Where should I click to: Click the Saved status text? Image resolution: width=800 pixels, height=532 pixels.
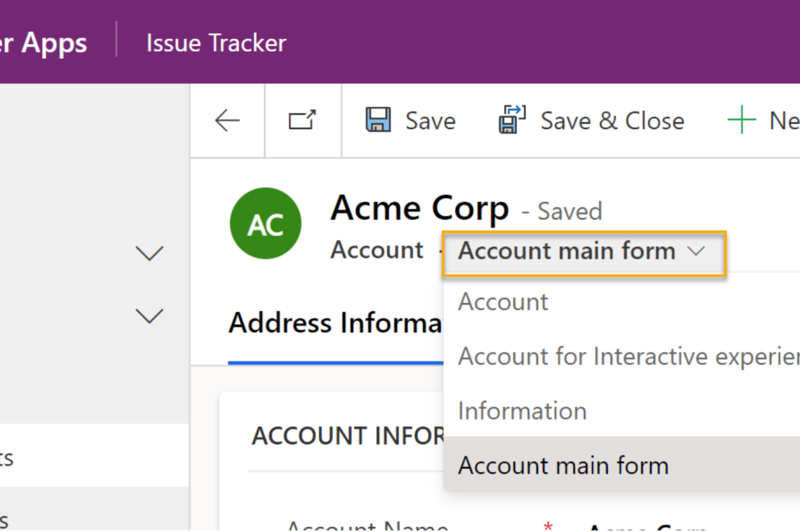(569, 210)
